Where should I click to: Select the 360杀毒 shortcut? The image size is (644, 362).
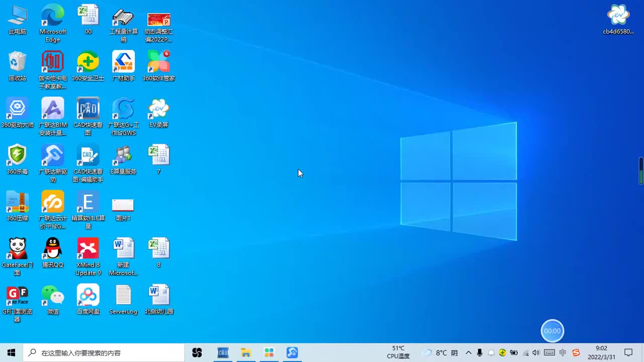point(18,160)
